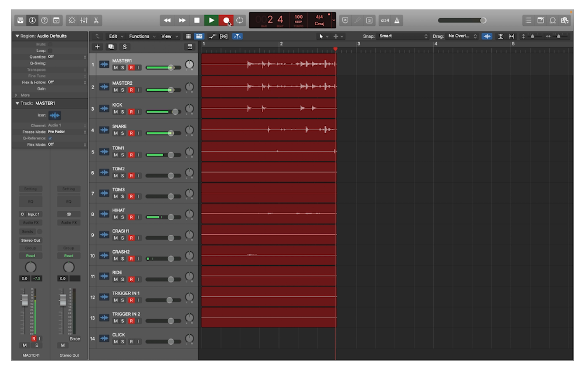
Task: Toggle the Metronome click icon
Action: click(x=397, y=20)
